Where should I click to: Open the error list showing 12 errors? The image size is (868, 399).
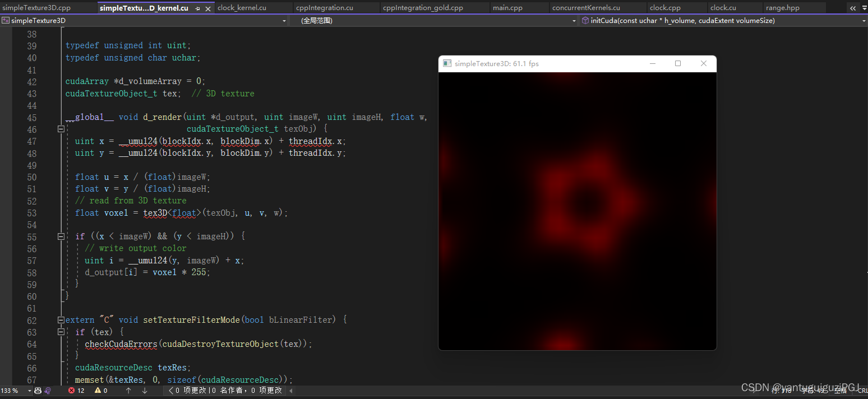pos(76,391)
